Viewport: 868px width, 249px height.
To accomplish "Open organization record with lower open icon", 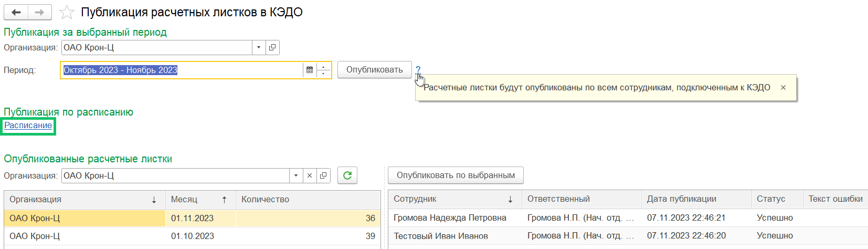I will 323,175.
